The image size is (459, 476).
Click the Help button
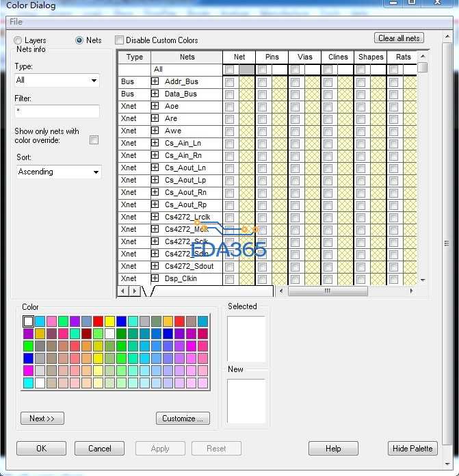click(x=333, y=449)
